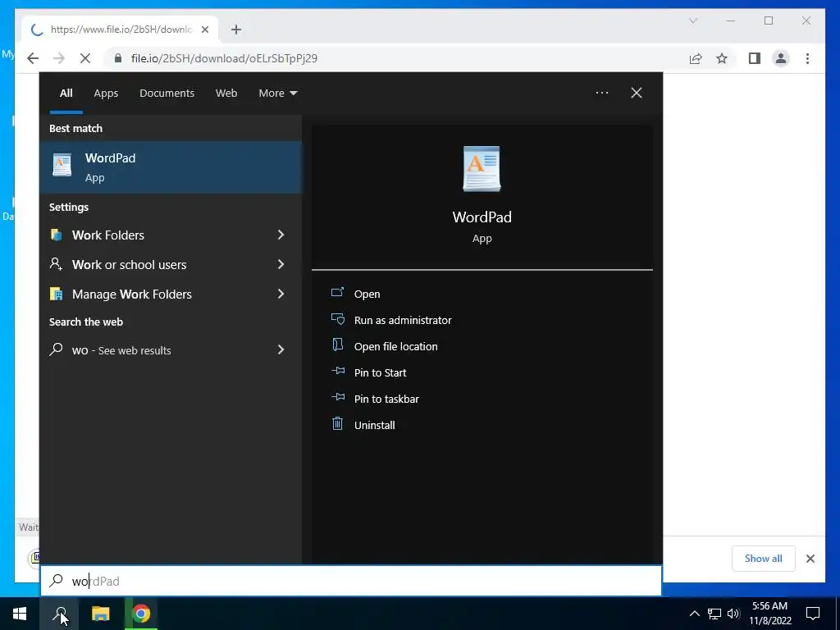The width and height of the screenshot is (840, 630).
Task: Open Chrome profile avatar menu
Action: click(x=781, y=58)
